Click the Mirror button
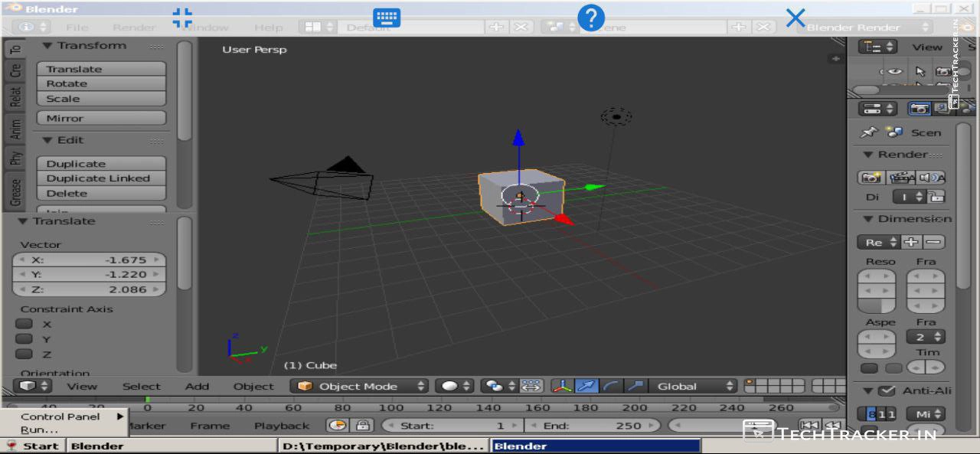980x454 pixels. pos(100,118)
